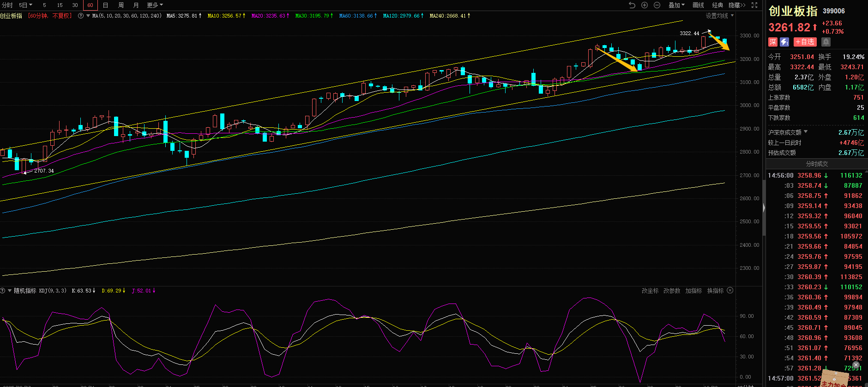
Task: Click the MA30:3195.79 value
Action: pyautogui.click(x=314, y=16)
